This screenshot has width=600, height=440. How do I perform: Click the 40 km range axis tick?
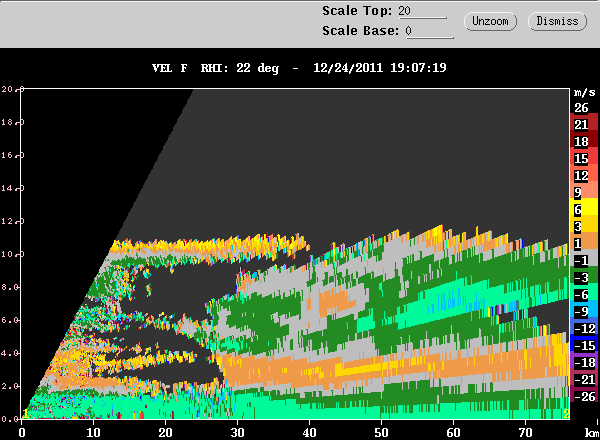tap(309, 432)
